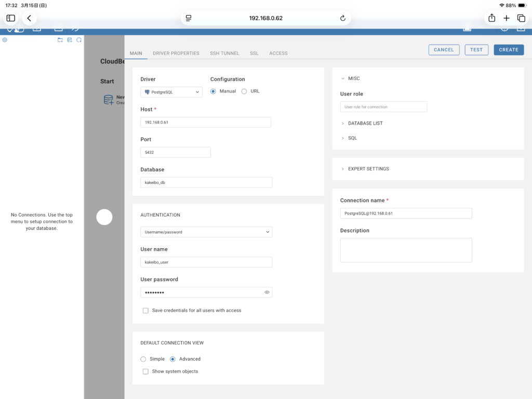532x399 pixels.
Task: Reveal the user password with eye icon
Action: point(267,292)
